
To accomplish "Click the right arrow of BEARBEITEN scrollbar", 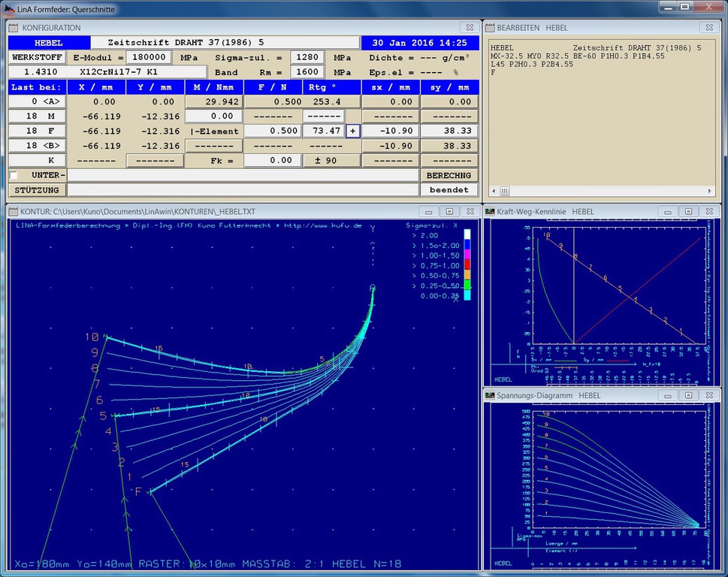I will click(708, 191).
